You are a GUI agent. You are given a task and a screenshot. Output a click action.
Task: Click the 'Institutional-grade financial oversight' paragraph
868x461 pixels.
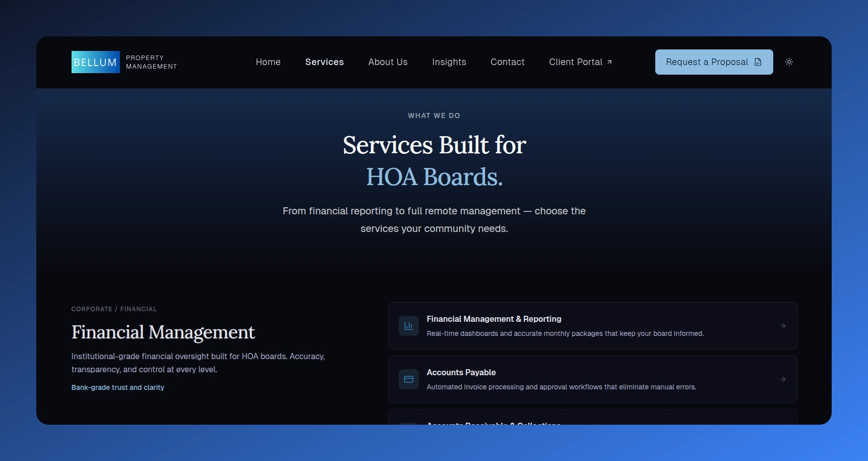point(198,363)
